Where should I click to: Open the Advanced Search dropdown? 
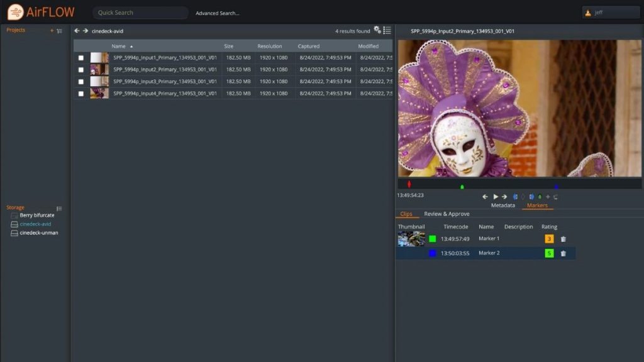click(217, 13)
